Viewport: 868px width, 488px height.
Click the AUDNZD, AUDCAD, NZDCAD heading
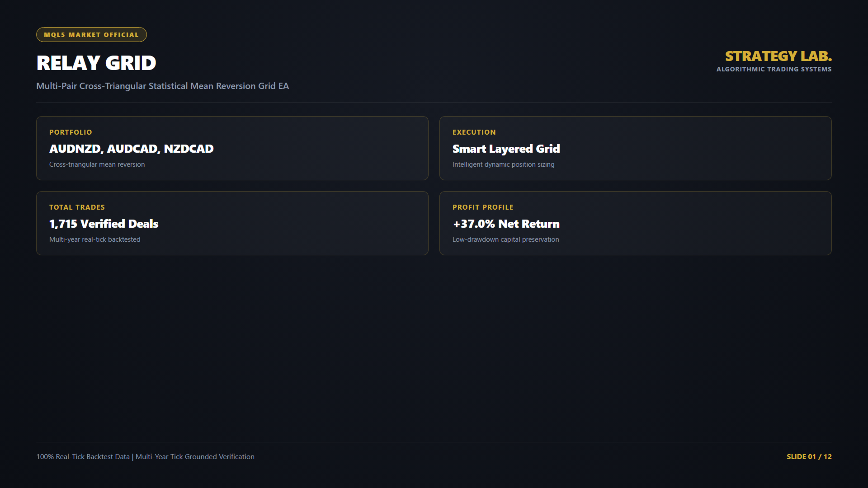(131, 149)
